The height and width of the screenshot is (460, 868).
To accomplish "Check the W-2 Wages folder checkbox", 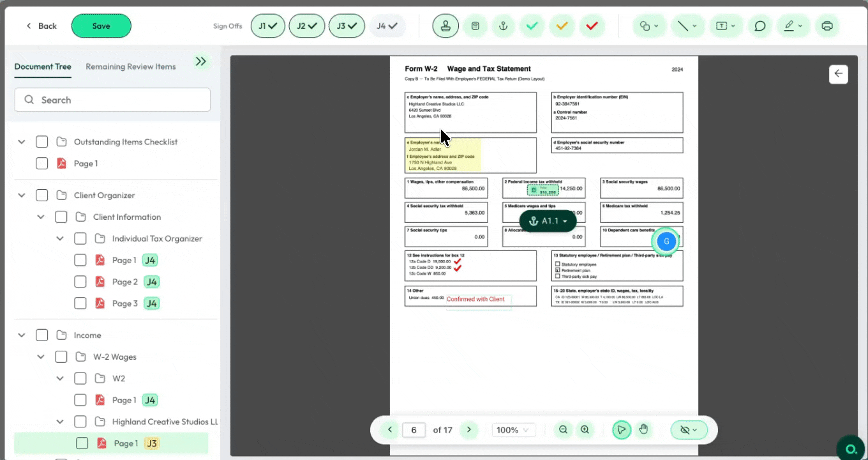I will (61, 357).
